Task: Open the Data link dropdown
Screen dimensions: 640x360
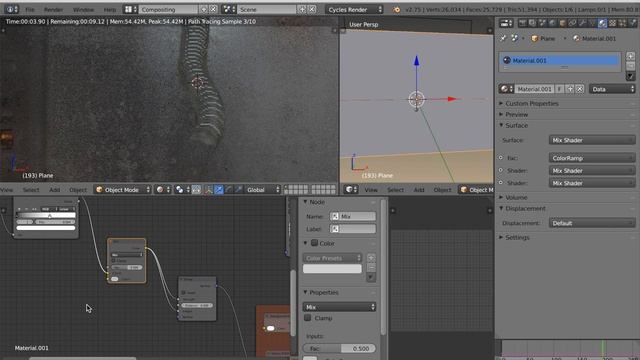Action: [612, 89]
